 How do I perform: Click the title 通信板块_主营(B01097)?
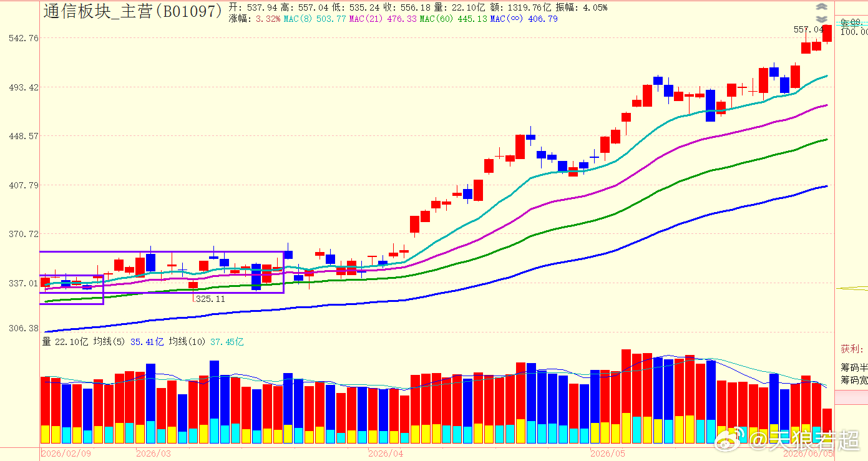132,11
